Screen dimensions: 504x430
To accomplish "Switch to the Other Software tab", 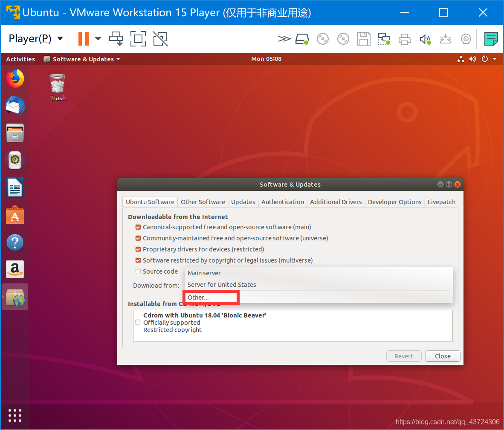I will 203,202.
